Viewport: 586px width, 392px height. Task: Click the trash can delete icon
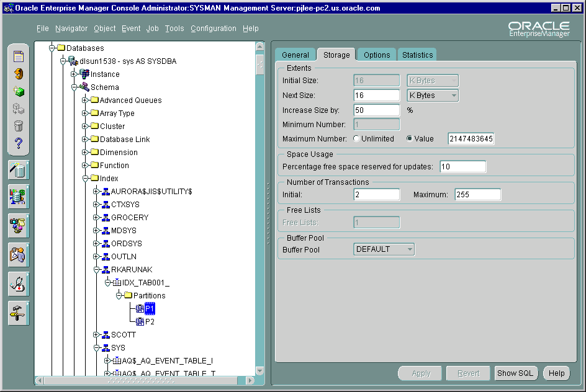[x=19, y=126]
